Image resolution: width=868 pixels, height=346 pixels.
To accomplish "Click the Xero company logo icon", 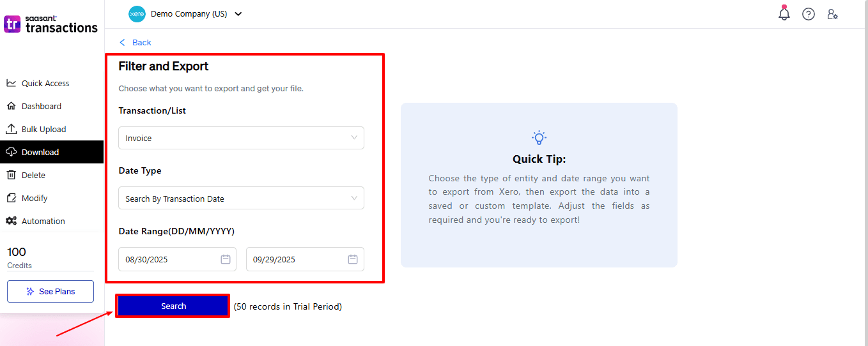I will [x=137, y=14].
